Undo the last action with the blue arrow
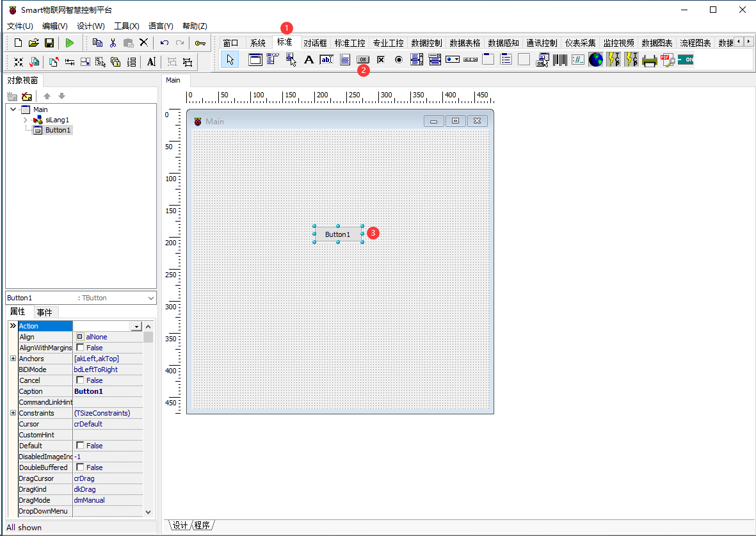The width and height of the screenshot is (756, 536). [165, 43]
